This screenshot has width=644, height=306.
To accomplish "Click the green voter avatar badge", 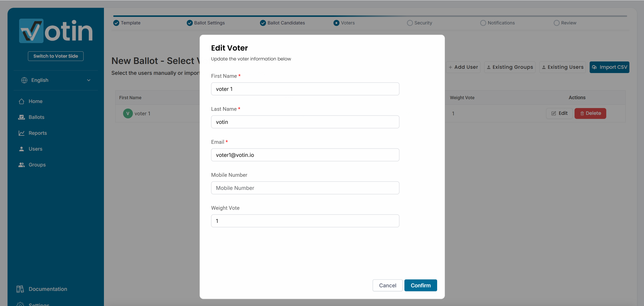I will point(128,114).
